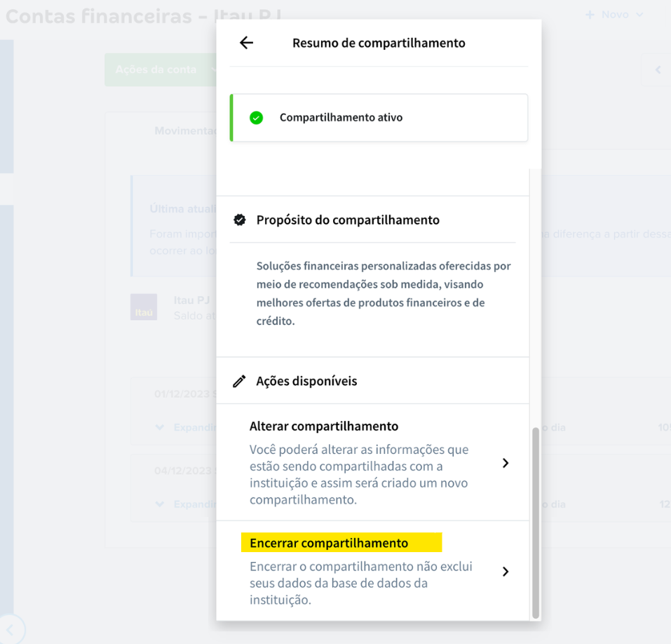Click the Itau PJ account name in background
The height and width of the screenshot is (644, 671).
(x=191, y=300)
